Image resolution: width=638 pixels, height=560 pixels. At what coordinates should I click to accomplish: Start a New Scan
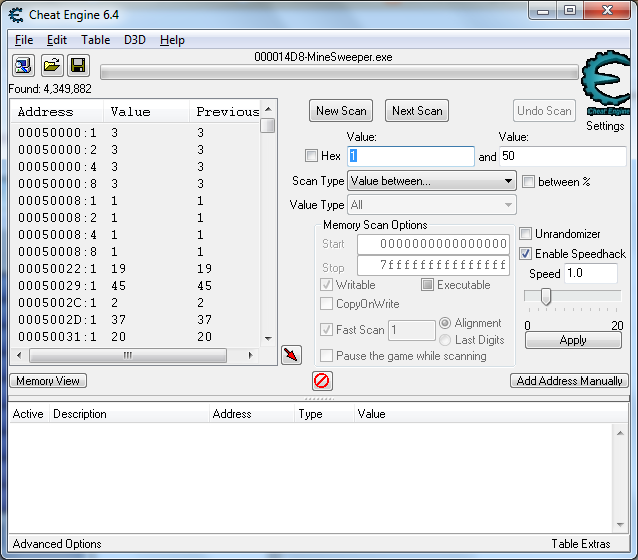point(341,111)
